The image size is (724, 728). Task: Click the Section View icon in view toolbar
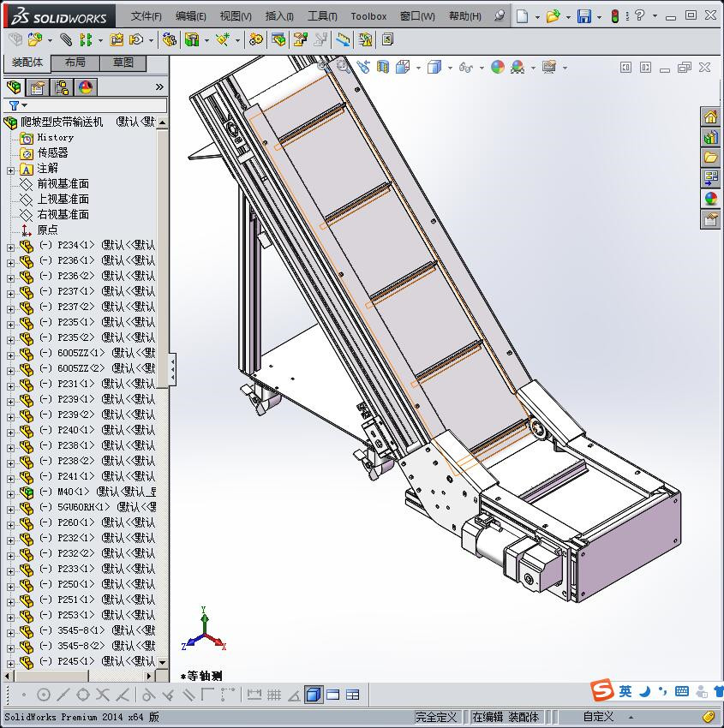point(383,68)
